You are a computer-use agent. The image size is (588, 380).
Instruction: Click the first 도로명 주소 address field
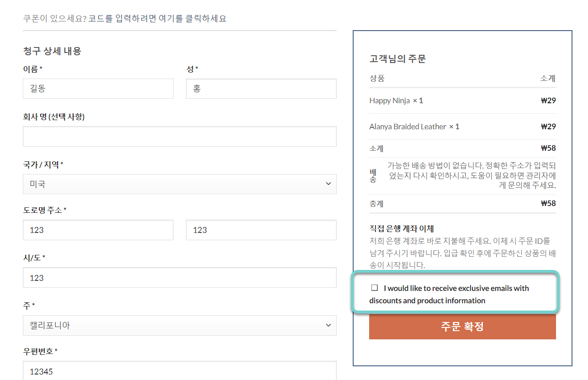tap(98, 230)
